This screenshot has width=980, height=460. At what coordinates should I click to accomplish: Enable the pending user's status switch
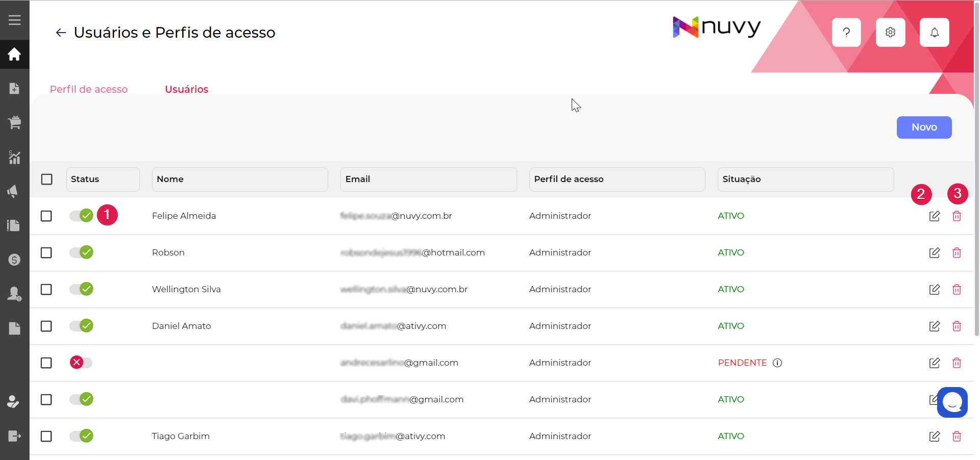coord(81,363)
